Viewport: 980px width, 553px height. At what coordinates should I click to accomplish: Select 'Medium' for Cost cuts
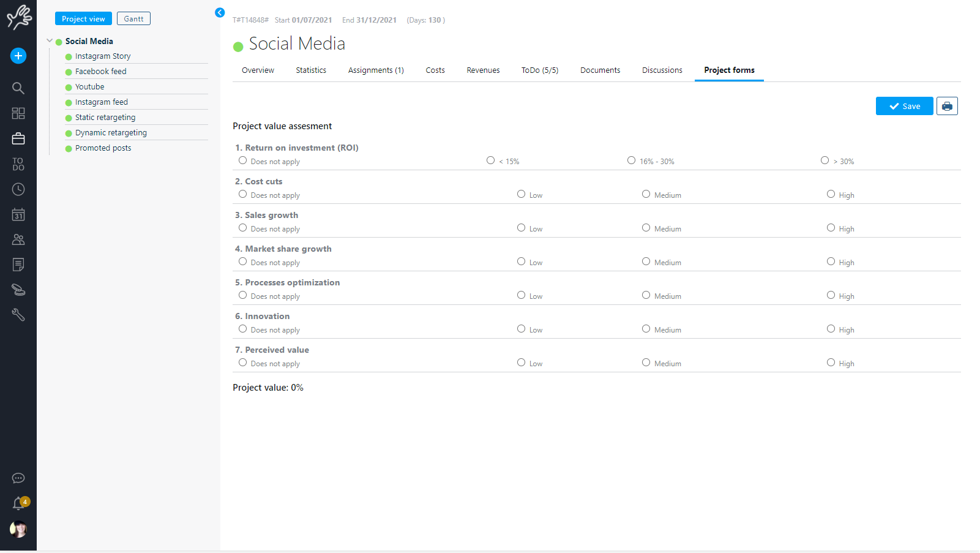point(646,194)
